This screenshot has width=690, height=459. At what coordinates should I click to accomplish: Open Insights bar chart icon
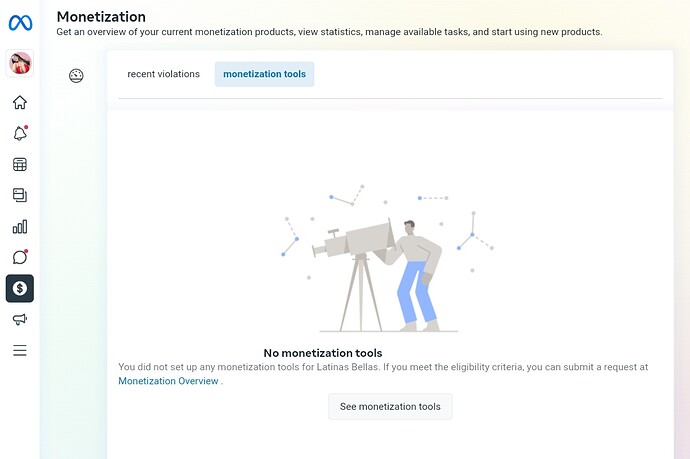[20, 227]
